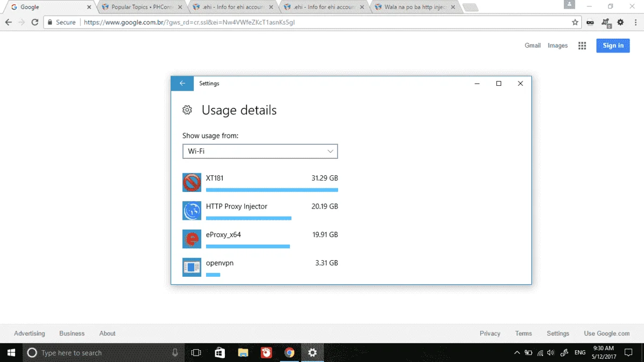Click the 3.31 GB usage value

click(327, 263)
